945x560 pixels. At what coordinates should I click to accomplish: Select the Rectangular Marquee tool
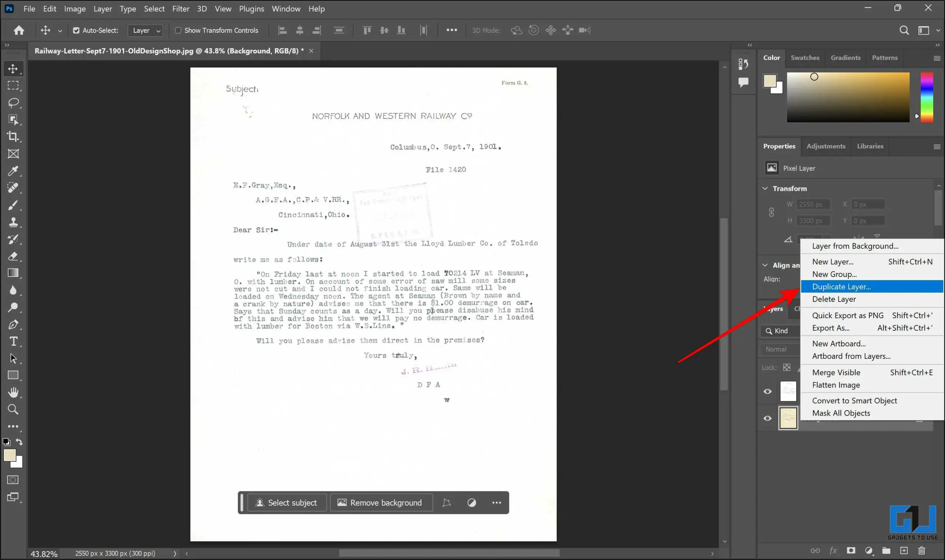click(13, 86)
